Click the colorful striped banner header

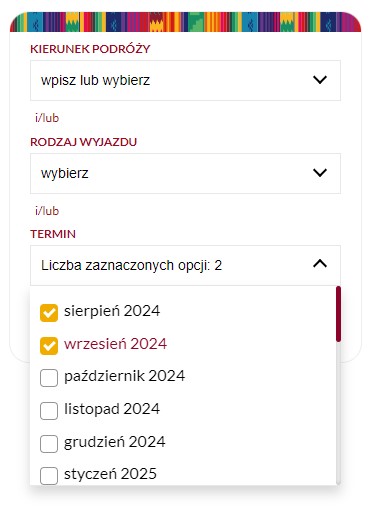pyautogui.click(x=185, y=22)
